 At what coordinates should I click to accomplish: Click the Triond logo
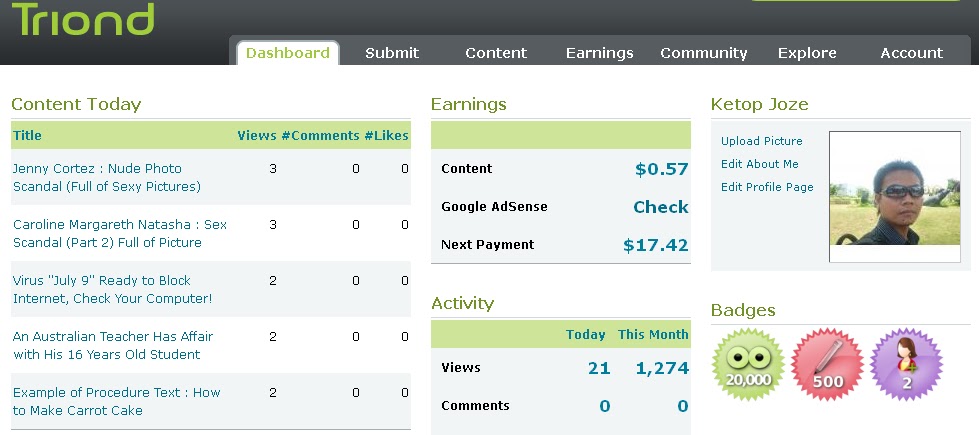pyautogui.click(x=83, y=19)
